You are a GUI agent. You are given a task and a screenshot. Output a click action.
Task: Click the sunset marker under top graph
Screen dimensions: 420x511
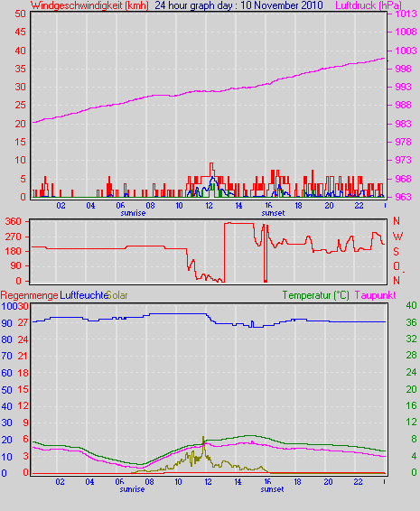tap(273, 213)
